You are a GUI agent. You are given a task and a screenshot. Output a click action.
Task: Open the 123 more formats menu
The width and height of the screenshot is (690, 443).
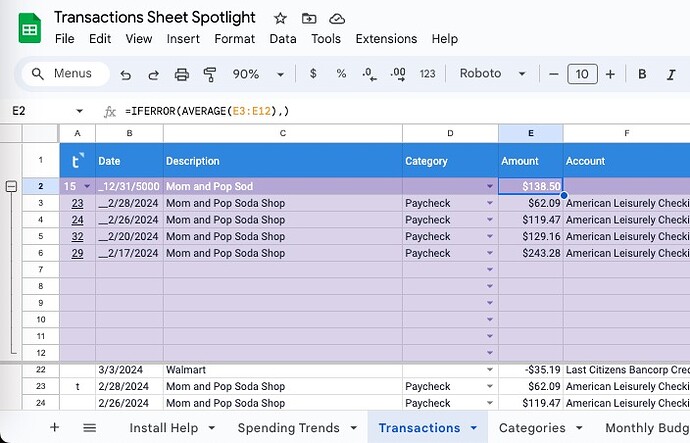pos(427,74)
